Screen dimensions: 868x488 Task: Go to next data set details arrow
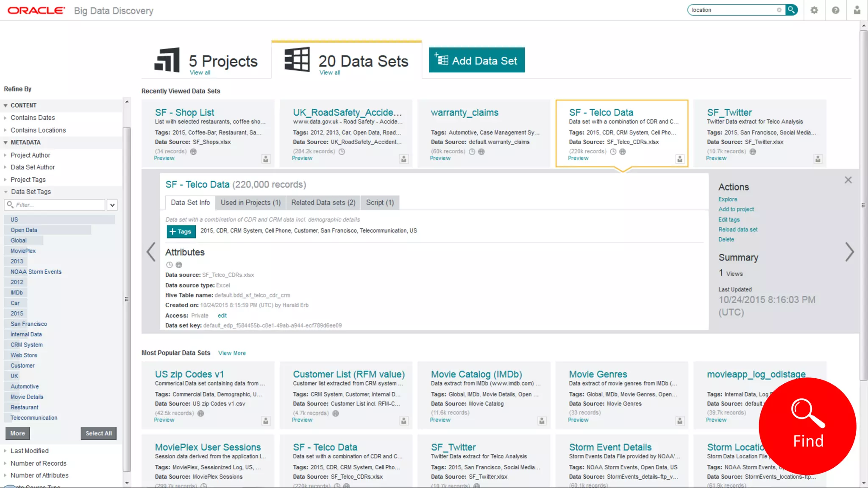click(x=849, y=252)
